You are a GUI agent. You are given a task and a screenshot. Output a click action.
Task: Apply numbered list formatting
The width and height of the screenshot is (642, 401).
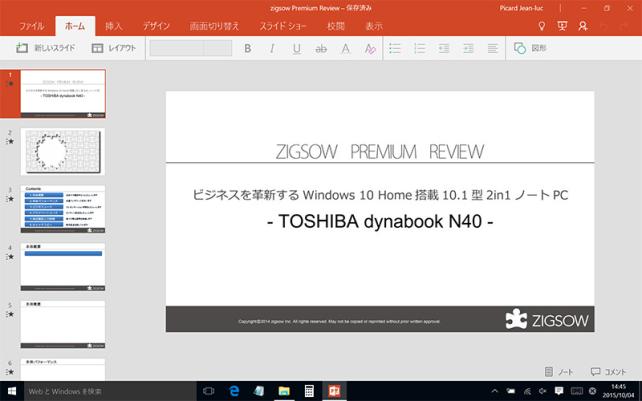pos(419,48)
